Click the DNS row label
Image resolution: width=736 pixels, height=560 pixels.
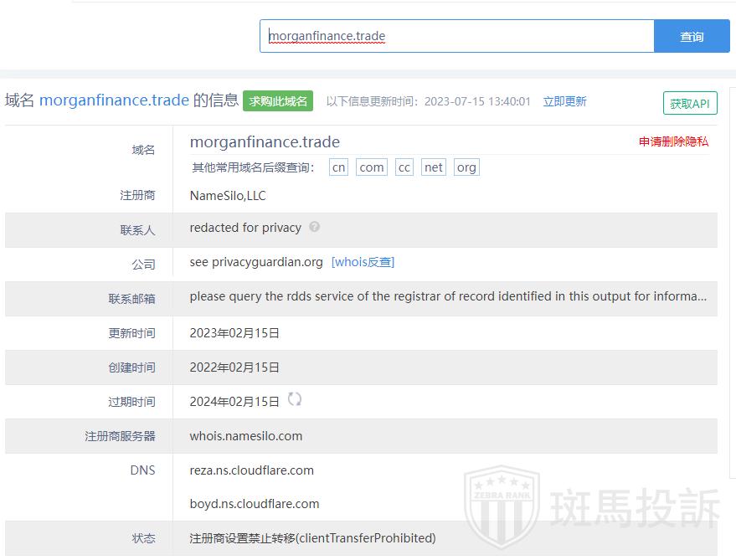point(142,470)
